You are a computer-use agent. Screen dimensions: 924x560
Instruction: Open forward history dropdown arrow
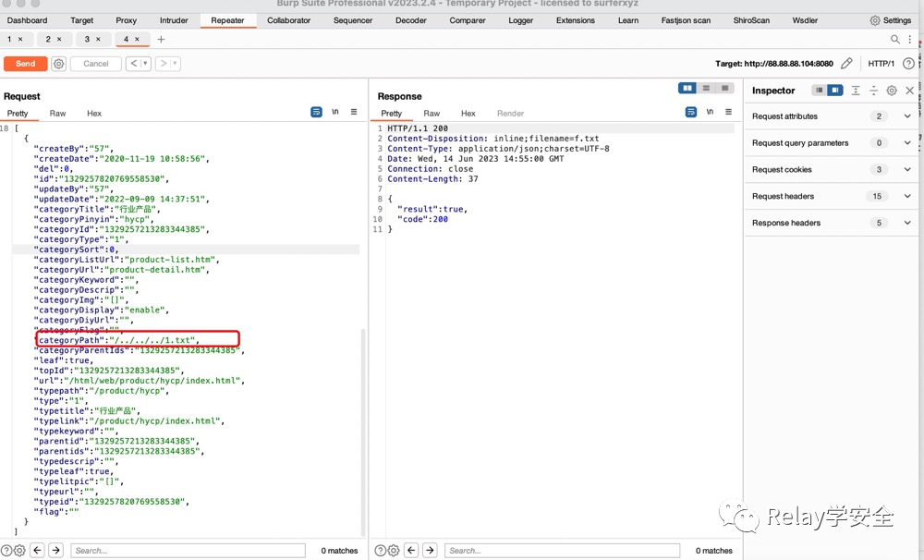(x=175, y=63)
